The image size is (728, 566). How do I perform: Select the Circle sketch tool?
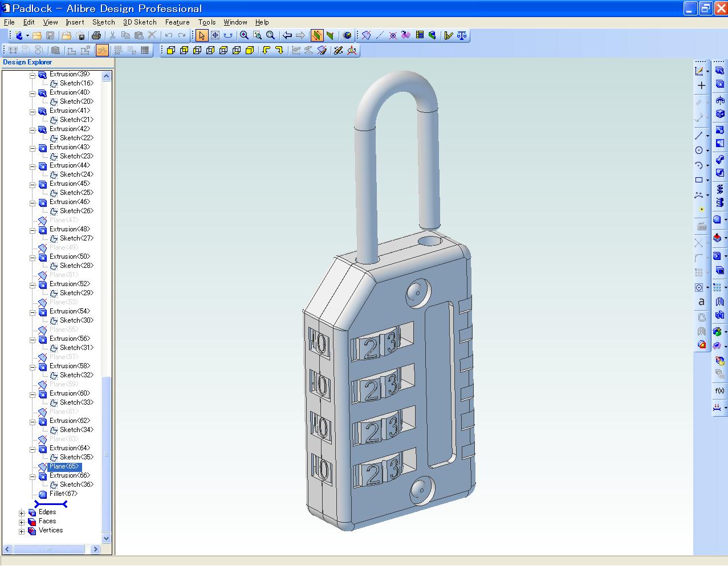[699, 150]
